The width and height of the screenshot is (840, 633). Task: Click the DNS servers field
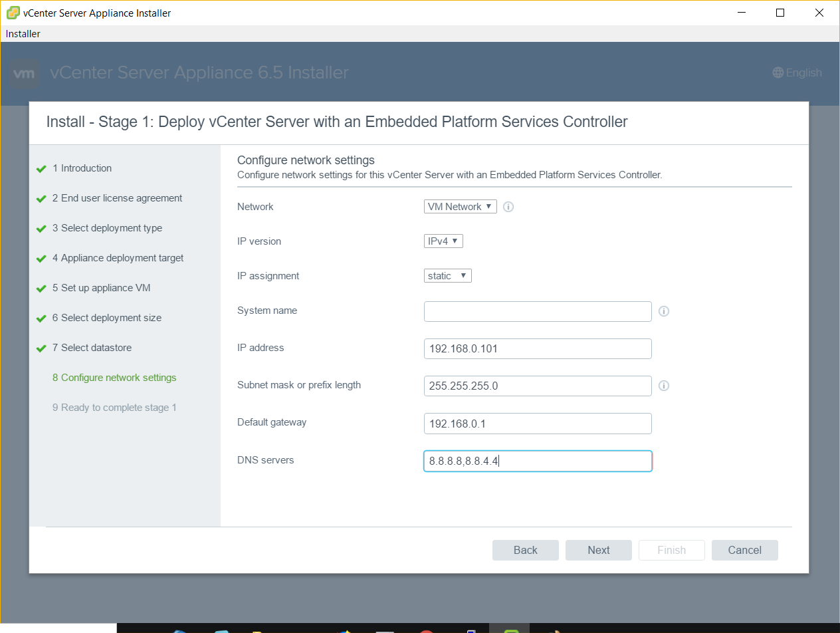tap(538, 461)
